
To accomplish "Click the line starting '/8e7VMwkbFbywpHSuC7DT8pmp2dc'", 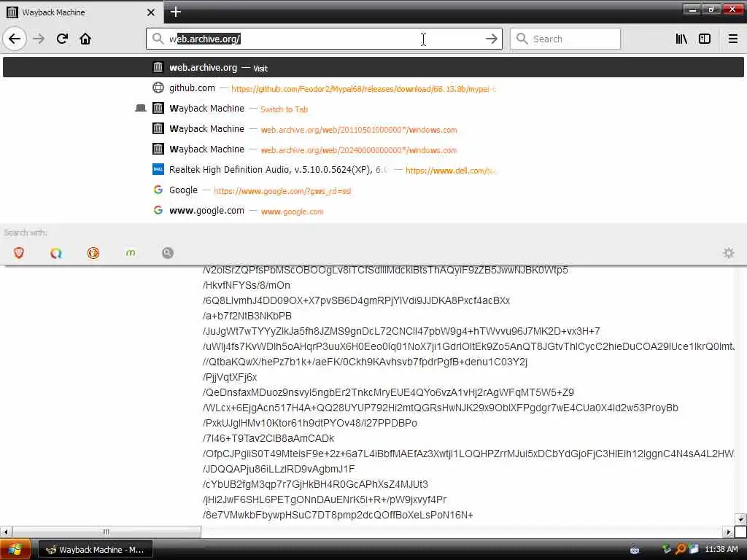I will (x=338, y=515).
